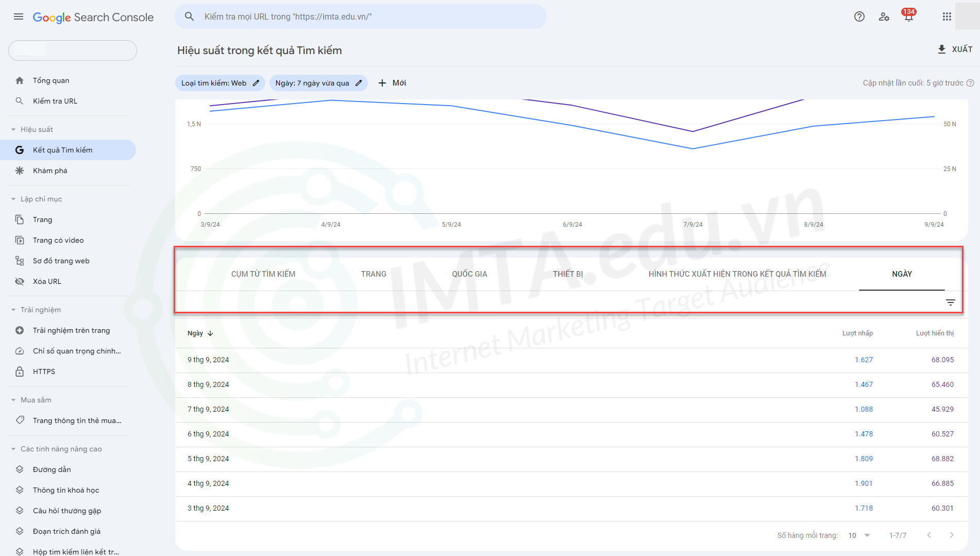Image resolution: width=980 pixels, height=556 pixels.
Task: Click the URL inspection search field
Action: click(361, 16)
